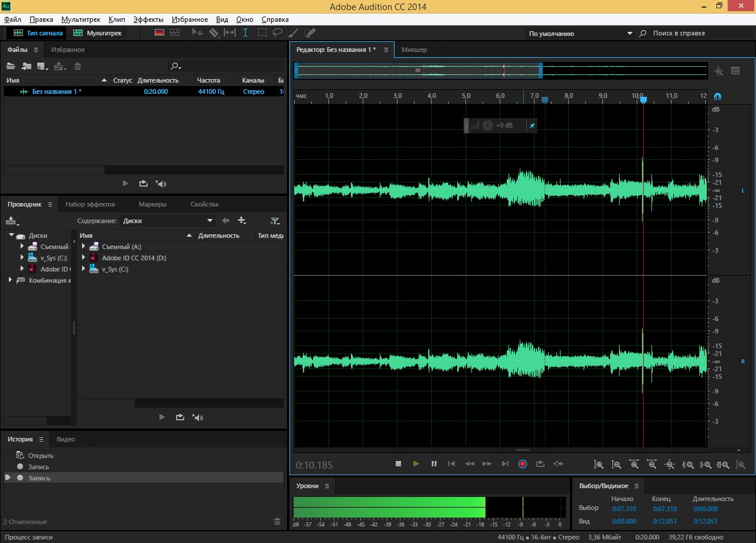Viewport: 756px width, 543px height.
Task: Pause playback
Action: (434, 464)
